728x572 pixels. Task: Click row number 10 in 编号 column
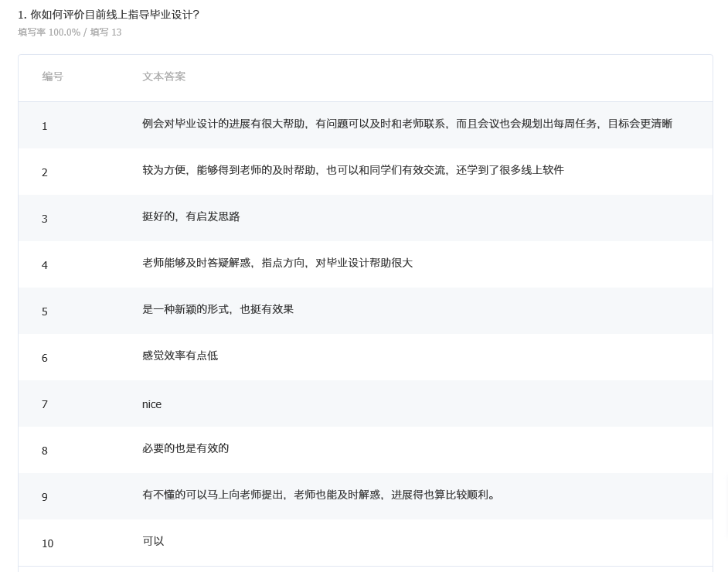point(47,543)
